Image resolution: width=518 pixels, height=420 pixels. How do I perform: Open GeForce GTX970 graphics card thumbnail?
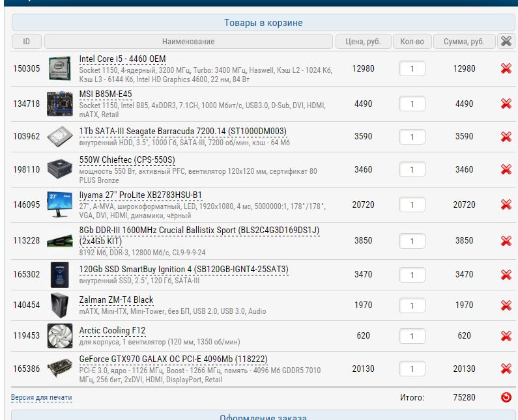(60, 368)
